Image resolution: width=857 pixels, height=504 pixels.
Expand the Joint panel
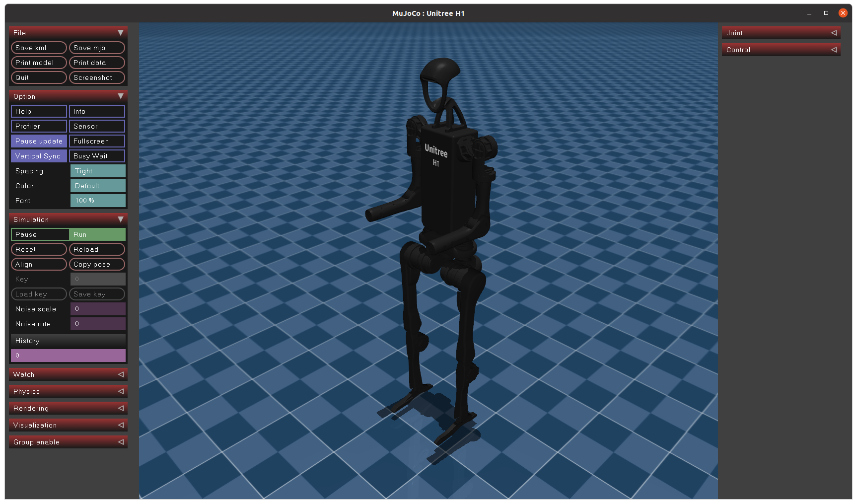coord(781,33)
